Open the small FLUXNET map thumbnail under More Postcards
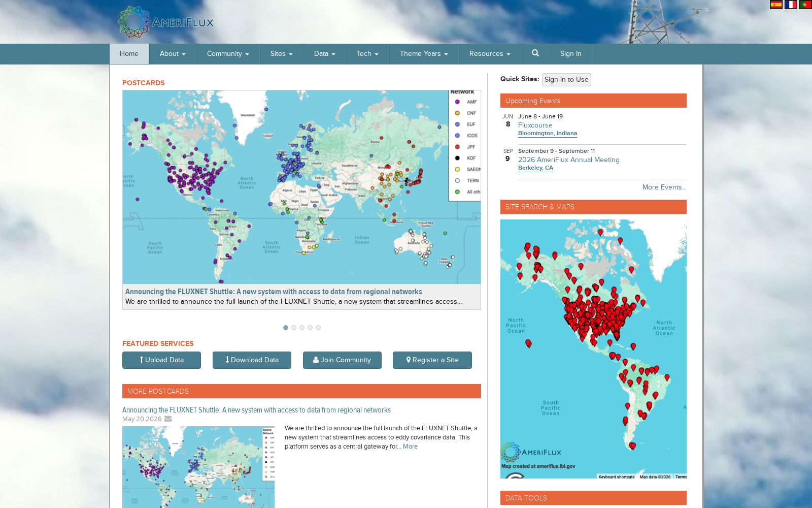The image size is (812, 508). click(198, 467)
